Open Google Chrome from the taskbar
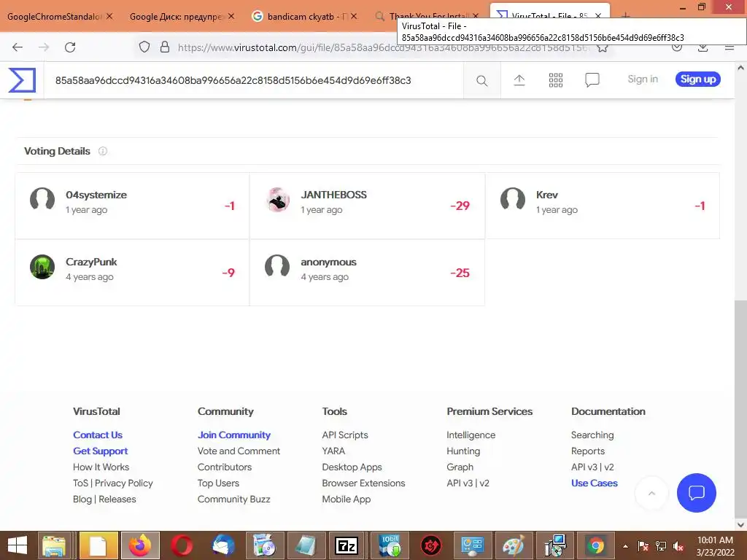The image size is (747, 560). 595,545
